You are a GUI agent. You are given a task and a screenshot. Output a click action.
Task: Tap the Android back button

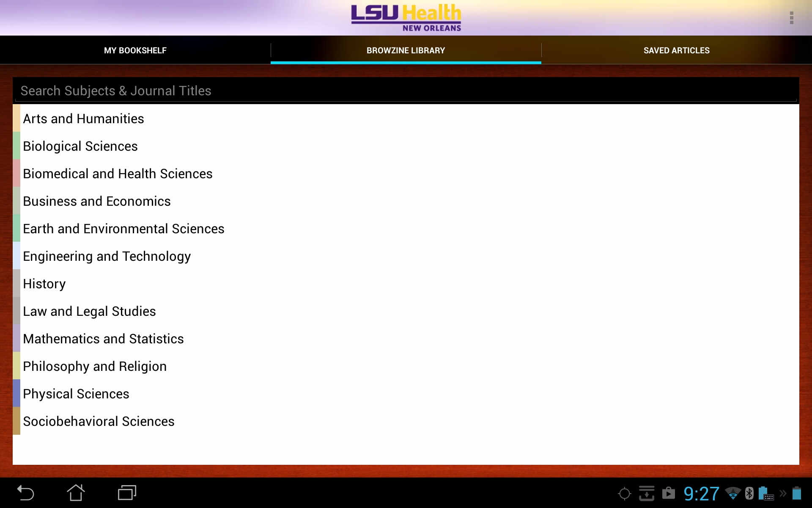(x=25, y=493)
